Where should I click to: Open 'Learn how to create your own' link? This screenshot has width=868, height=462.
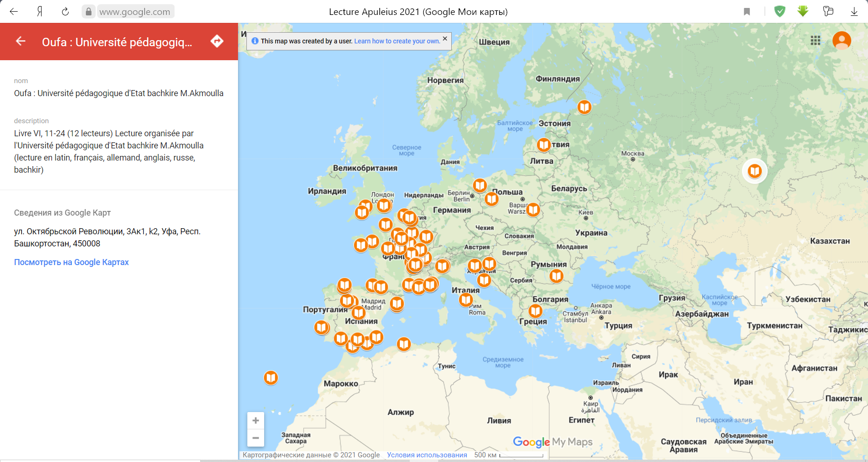[397, 41]
